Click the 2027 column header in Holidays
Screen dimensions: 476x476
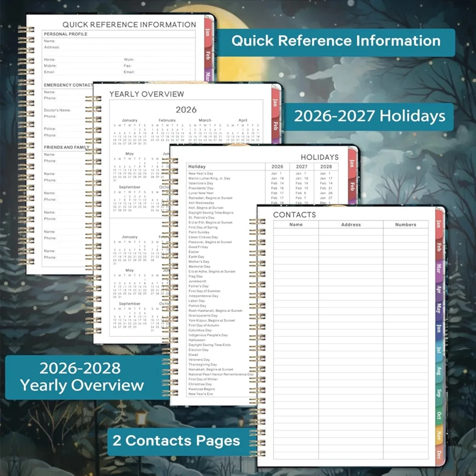tap(301, 167)
